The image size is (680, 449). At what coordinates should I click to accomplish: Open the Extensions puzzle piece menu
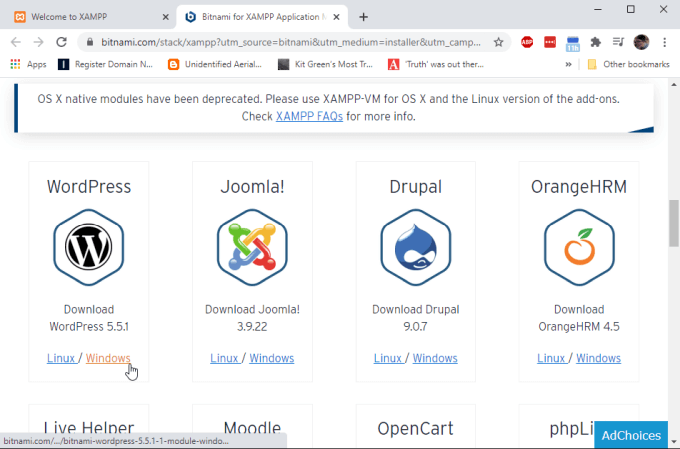click(x=595, y=42)
